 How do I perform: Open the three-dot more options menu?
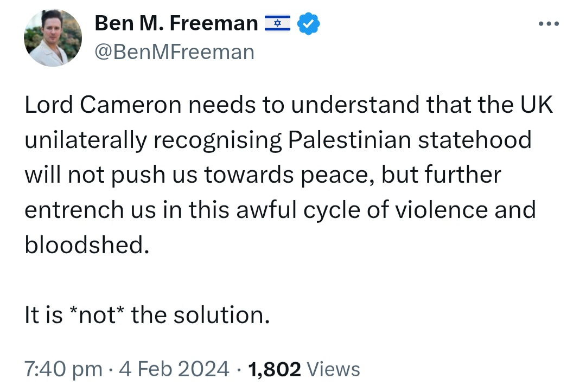pyautogui.click(x=549, y=23)
